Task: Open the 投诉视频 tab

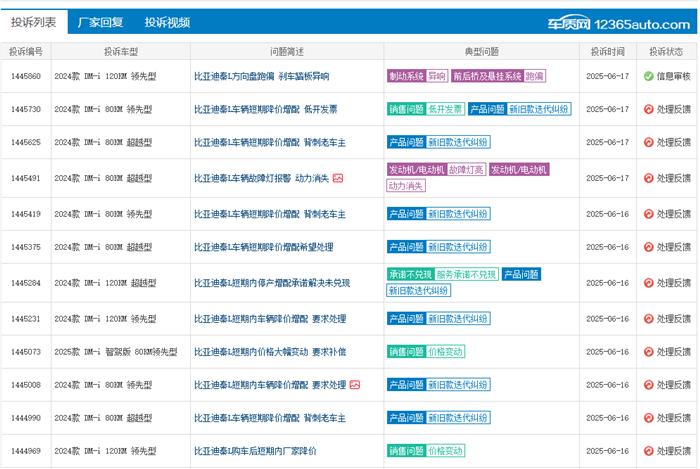Action: (x=167, y=22)
